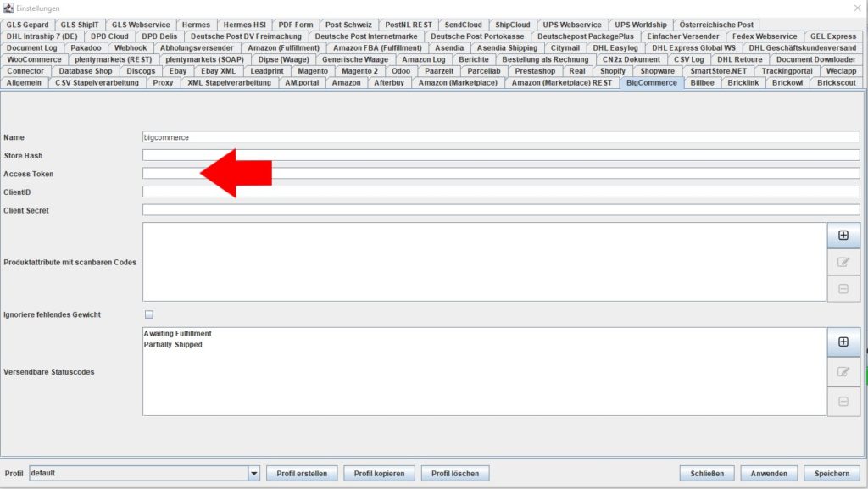The width and height of the screenshot is (868, 489).
Task: Focus the ClientID input field
Action: pos(501,192)
